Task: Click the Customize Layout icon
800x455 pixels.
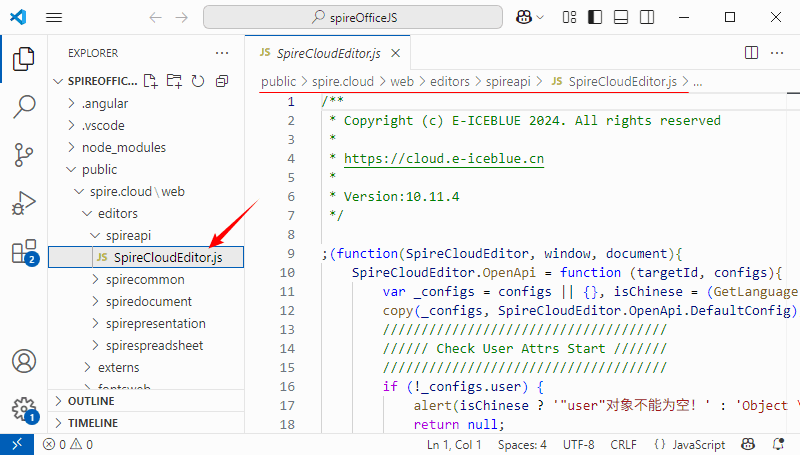Action: pos(569,17)
